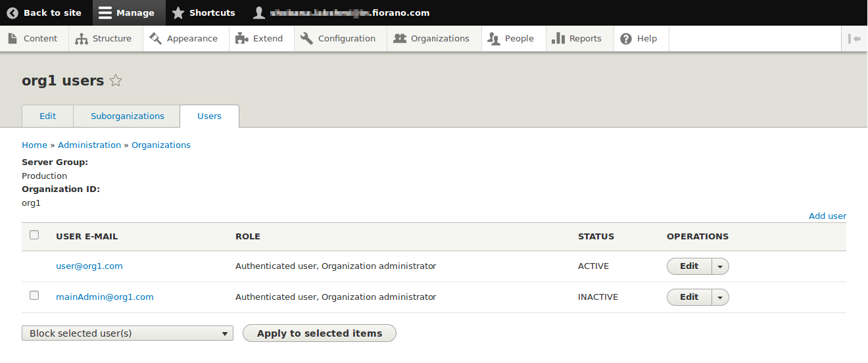The width and height of the screenshot is (868, 363).
Task: Switch to the Edit tab
Action: (x=47, y=116)
